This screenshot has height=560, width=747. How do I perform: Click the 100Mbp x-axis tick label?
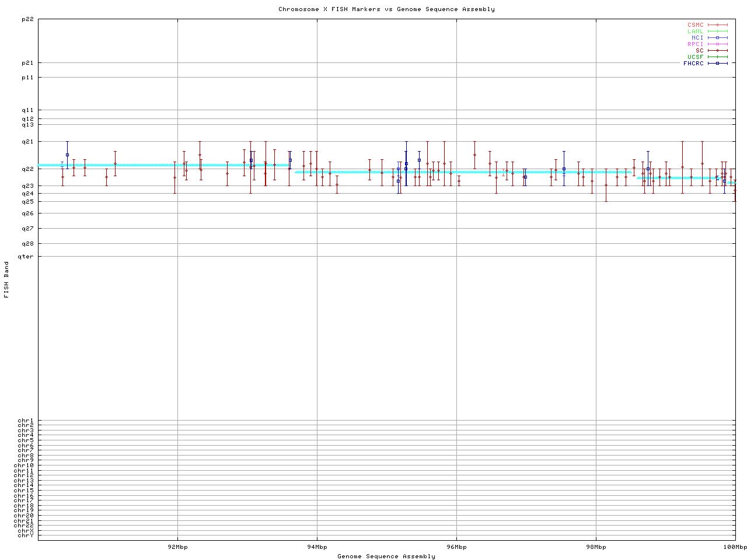pyautogui.click(x=735, y=547)
